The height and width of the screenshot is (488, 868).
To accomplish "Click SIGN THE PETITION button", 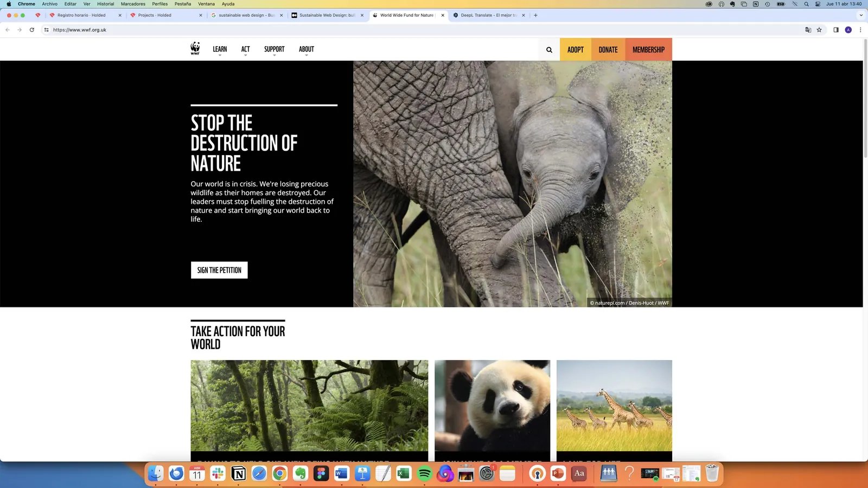I will click(219, 270).
